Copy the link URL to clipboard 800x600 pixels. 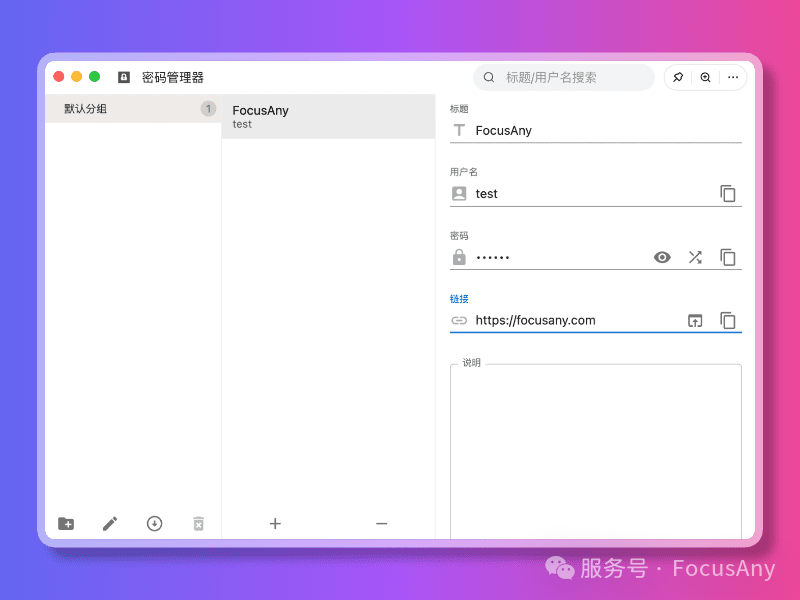coord(728,321)
